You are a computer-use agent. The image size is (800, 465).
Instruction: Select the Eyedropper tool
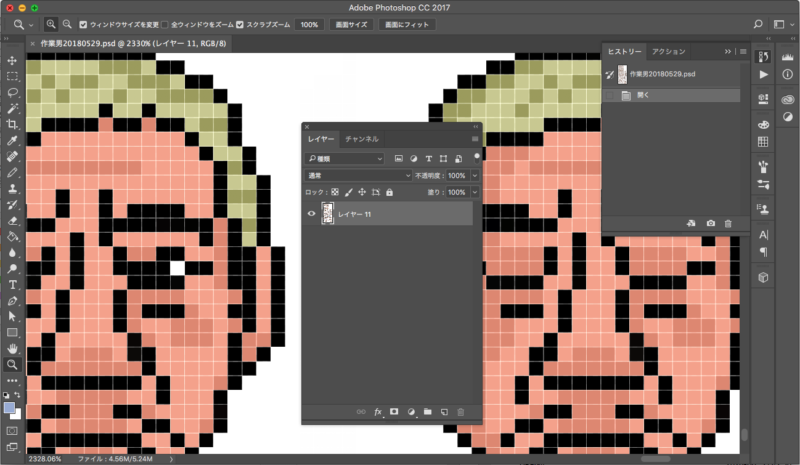pos(12,141)
